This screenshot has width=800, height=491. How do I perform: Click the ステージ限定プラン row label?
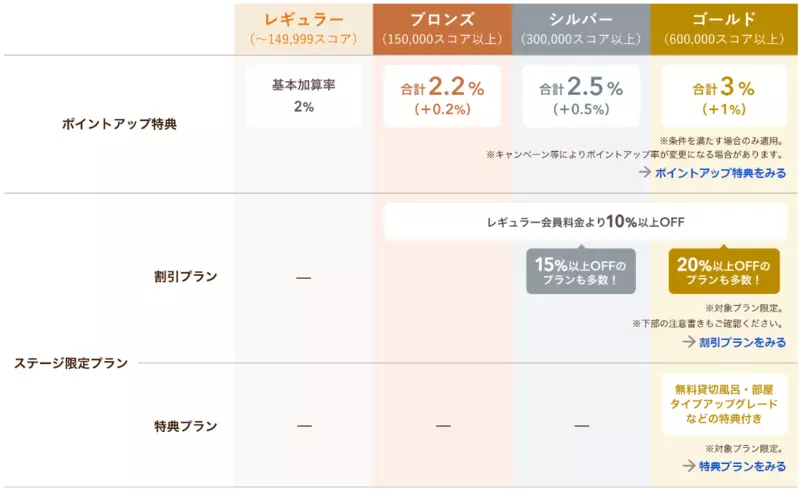(71, 363)
